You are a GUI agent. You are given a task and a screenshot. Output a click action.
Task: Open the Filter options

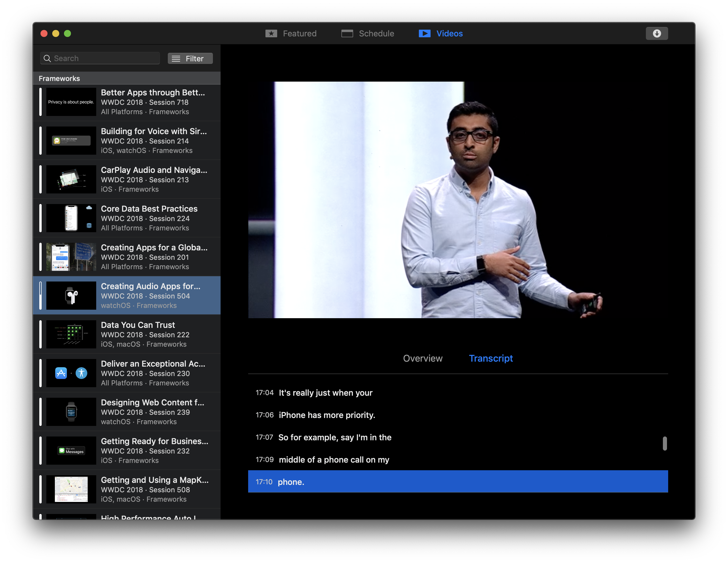click(190, 59)
